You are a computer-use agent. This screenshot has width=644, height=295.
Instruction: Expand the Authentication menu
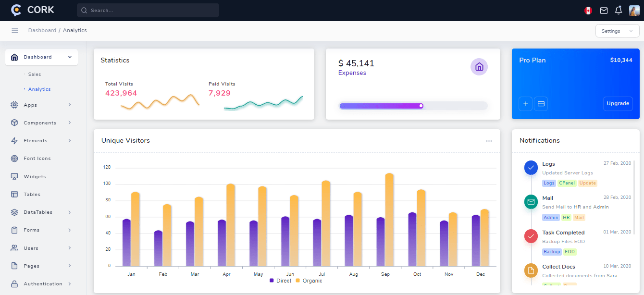41,283
